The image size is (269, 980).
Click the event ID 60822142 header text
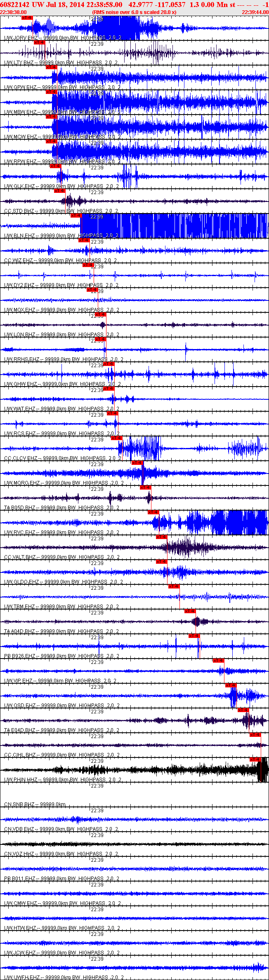15,5
